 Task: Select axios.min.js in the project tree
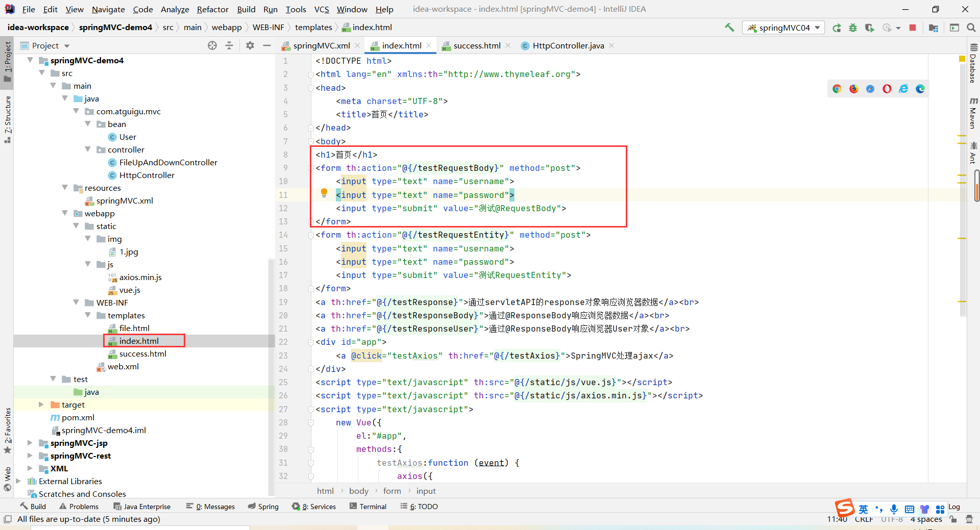click(x=140, y=277)
